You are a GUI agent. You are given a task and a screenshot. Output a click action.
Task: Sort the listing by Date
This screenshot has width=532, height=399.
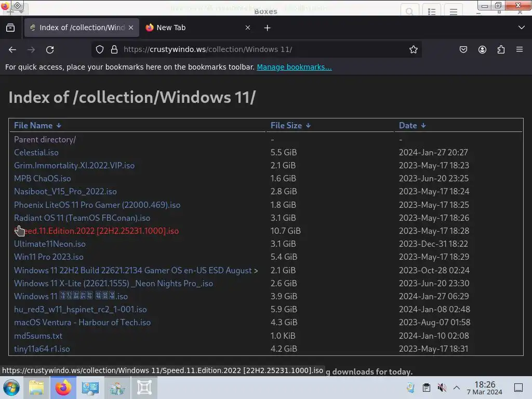pyautogui.click(x=412, y=126)
